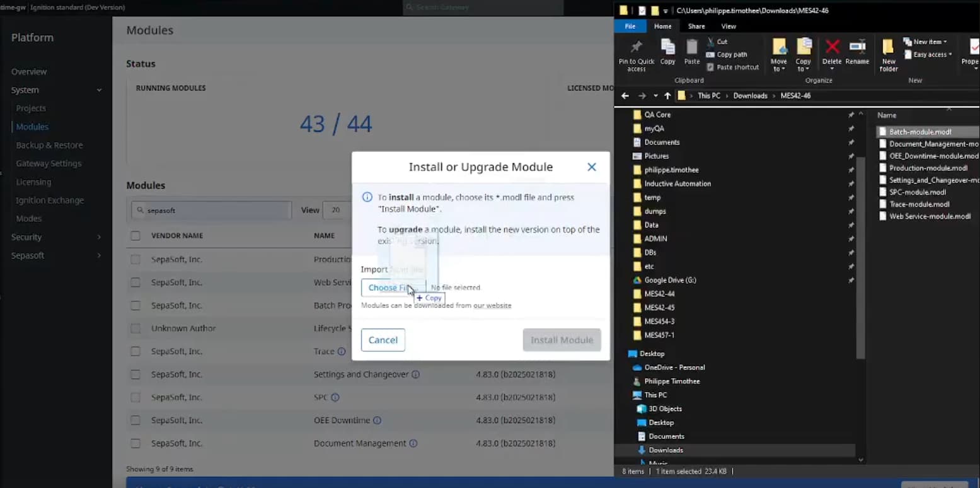Screen dimensions: 980x488
Task: Open Gateway Settings in sidebar
Action: tap(49, 163)
